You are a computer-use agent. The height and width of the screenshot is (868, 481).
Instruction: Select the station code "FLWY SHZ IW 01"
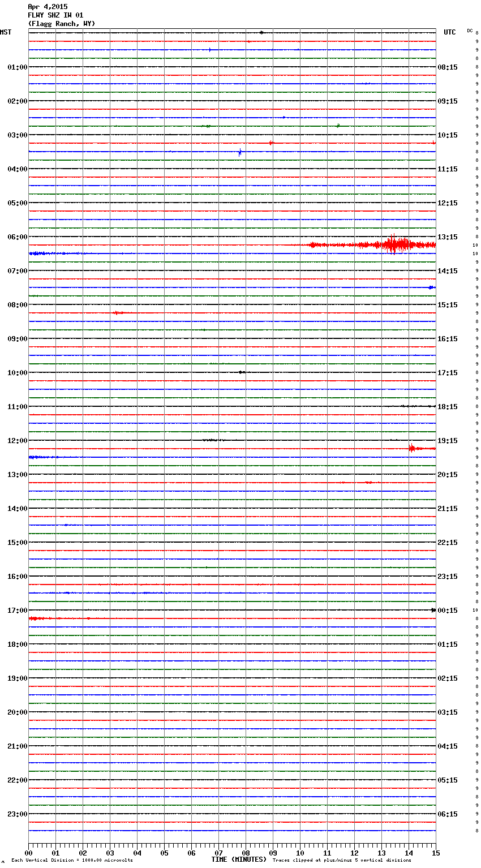click(x=55, y=15)
